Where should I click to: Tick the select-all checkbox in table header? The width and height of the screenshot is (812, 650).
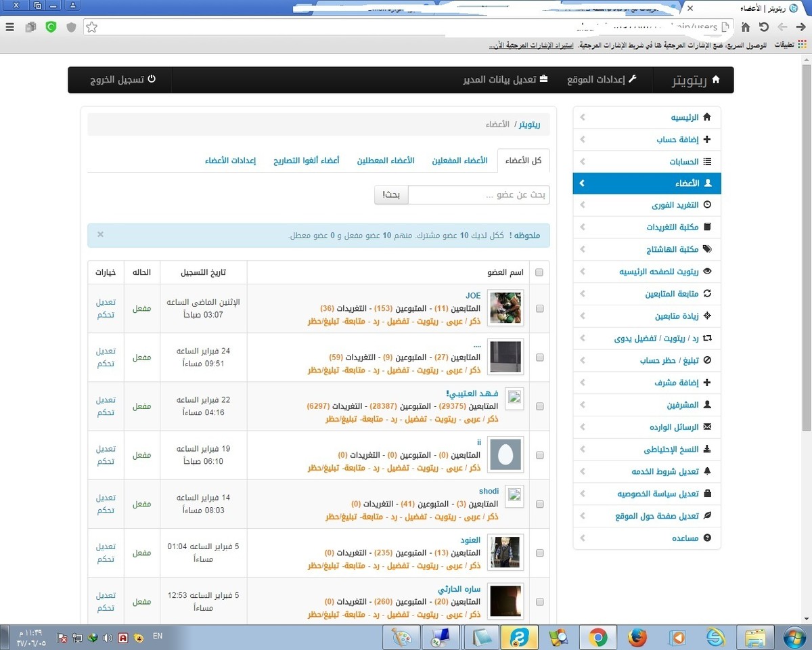click(539, 273)
